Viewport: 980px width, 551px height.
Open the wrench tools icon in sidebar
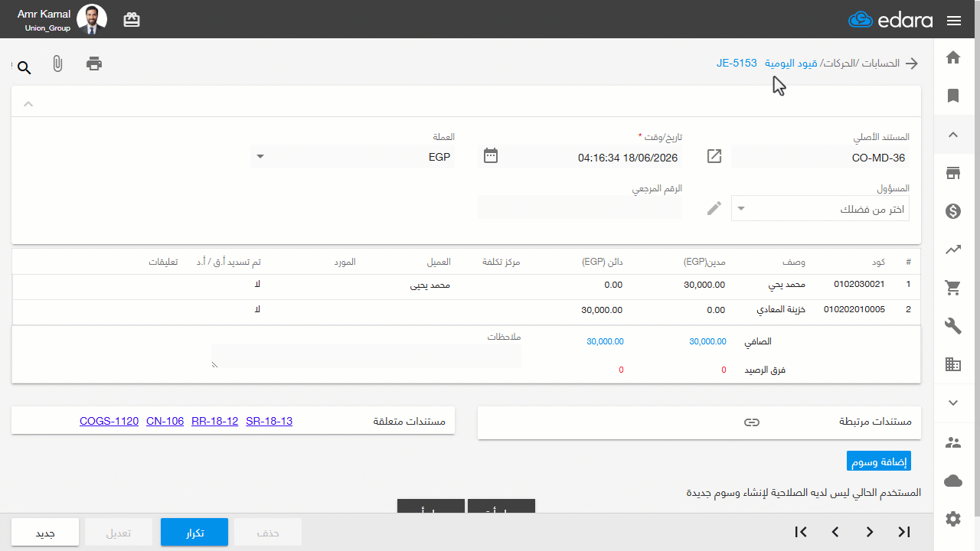click(x=953, y=326)
